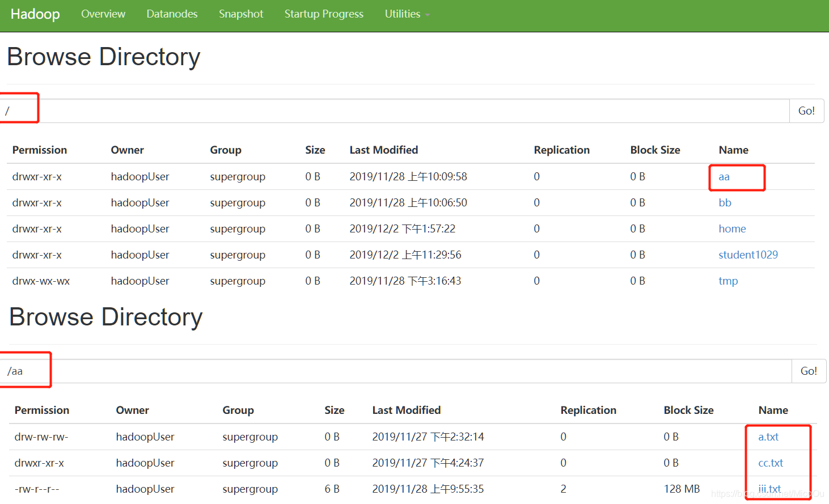This screenshot has width=829, height=504.
Task: Select the timestamp "2019/11/27 下午4:24:37"
Action: (428, 463)
